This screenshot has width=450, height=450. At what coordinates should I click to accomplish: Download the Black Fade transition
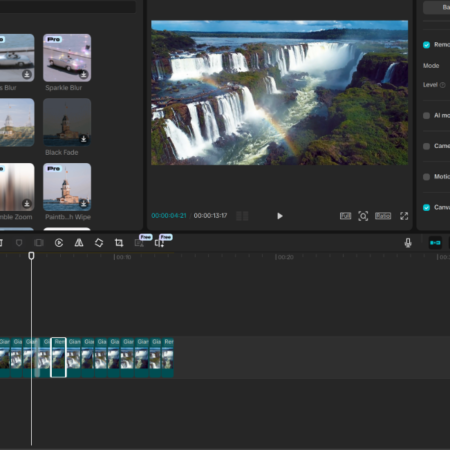pyautogui.click(x=84, y=139)
